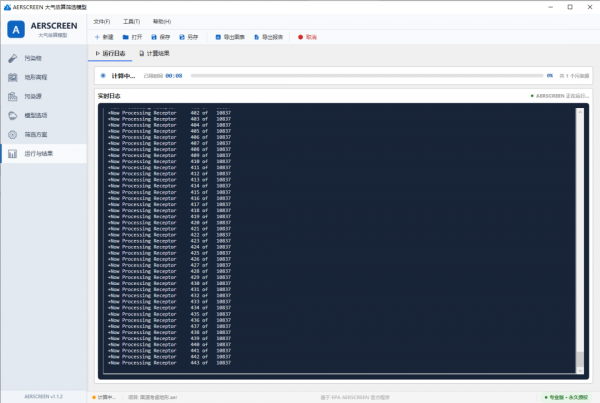600x403 pixels.
Task: Click the 计算中 spinning status indicator
Action: click(103, 76)
